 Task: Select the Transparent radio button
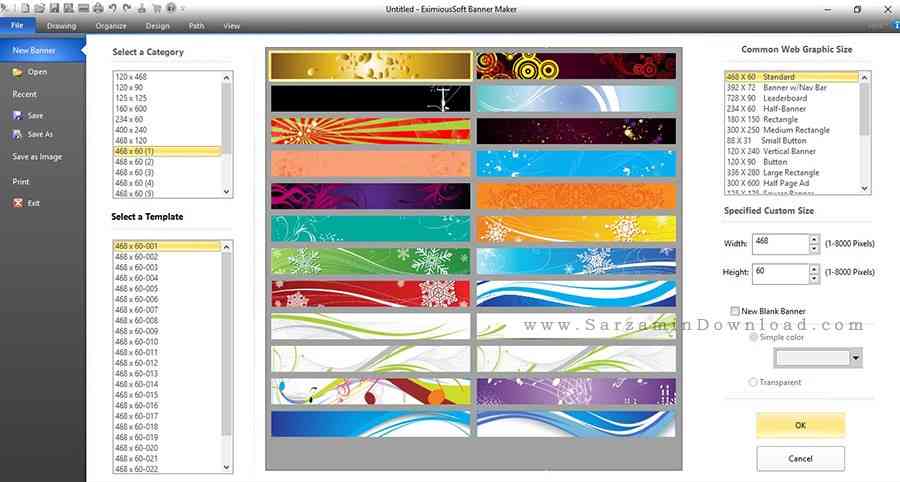tap(753, 382)
